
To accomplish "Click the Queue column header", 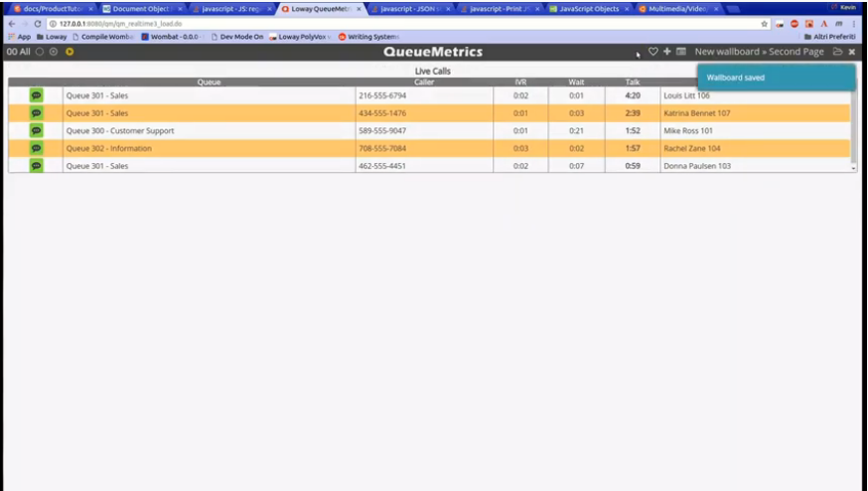I will 209,82.
